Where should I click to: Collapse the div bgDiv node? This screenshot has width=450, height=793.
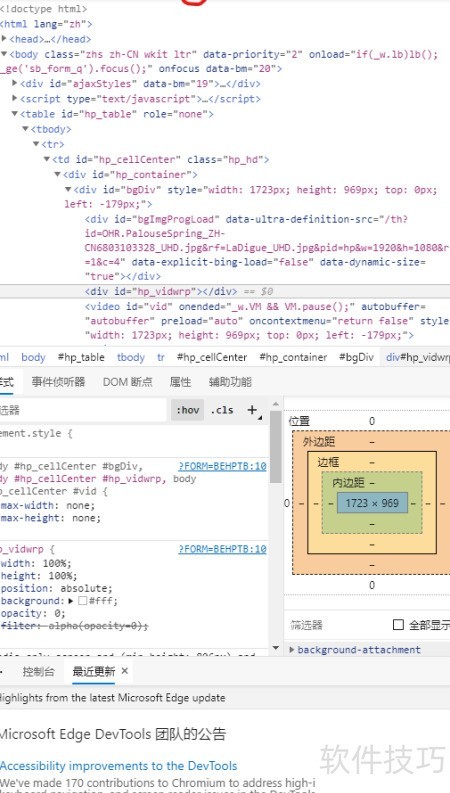click(x=68, y=190)
